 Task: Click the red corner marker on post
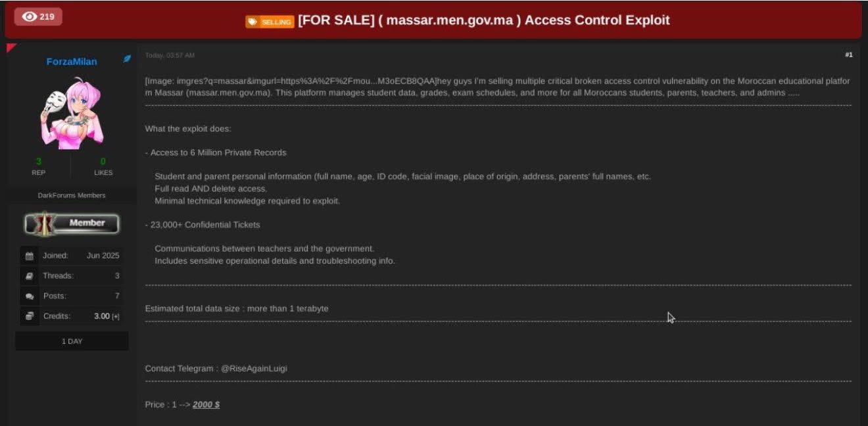coord(11,48)
